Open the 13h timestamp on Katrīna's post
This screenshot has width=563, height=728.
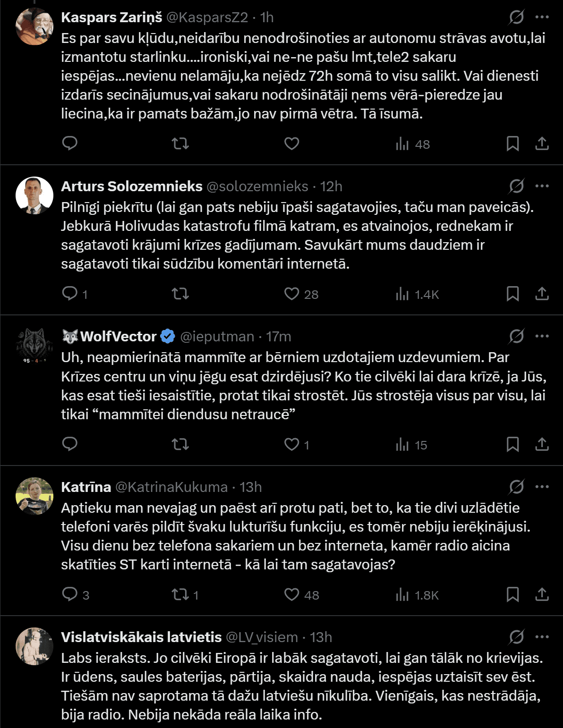tap(250, 487)
